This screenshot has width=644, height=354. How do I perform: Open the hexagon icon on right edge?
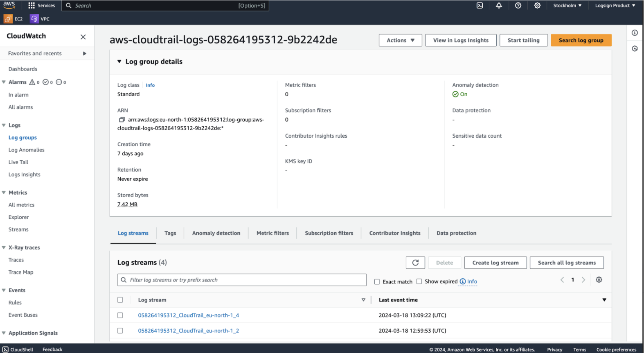coord(635,48)
